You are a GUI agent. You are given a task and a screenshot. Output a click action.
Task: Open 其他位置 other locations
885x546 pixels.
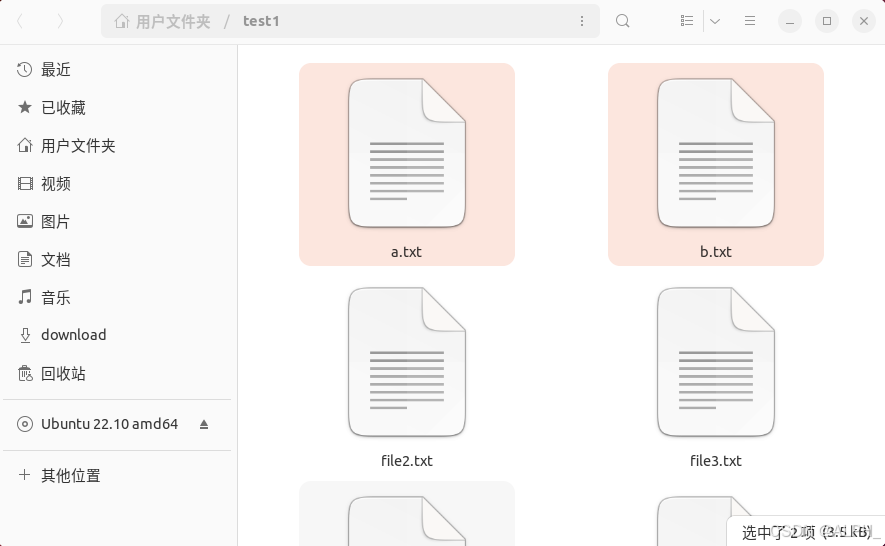120,475
